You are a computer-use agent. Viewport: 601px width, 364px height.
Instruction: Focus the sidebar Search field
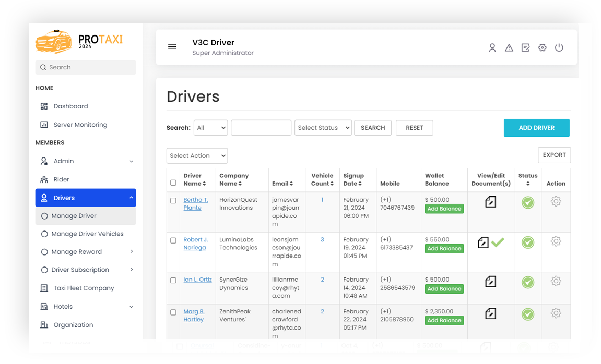point(86,67)
